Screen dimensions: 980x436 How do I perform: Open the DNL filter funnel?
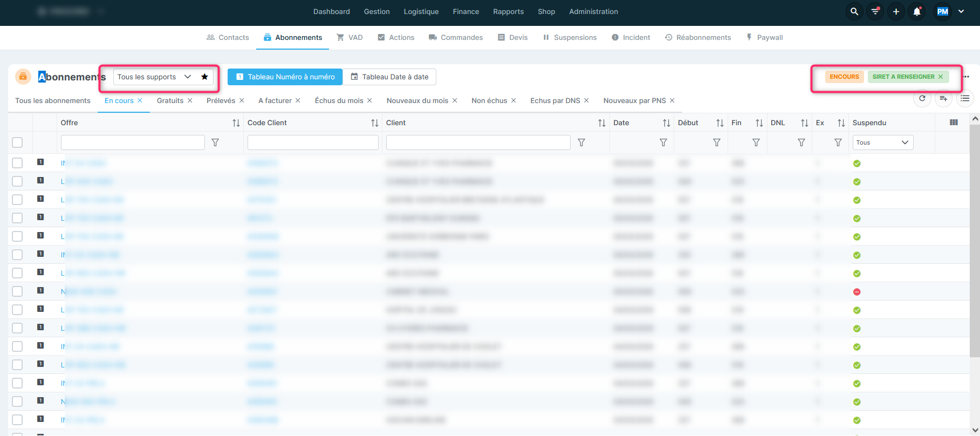point(801,142)
